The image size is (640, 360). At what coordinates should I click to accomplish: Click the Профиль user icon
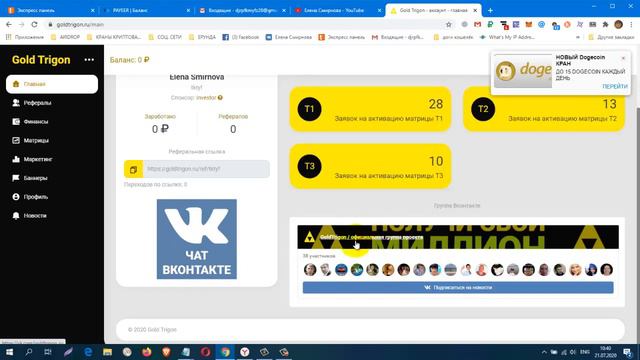pos(16,197)
